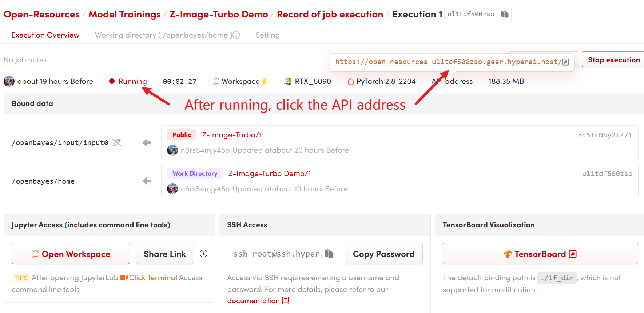The height and width of the screenshot is (313, 644).
Task: Click the user avatar beside Z-Image-Turbo/1 update
Action: [172, 150]
